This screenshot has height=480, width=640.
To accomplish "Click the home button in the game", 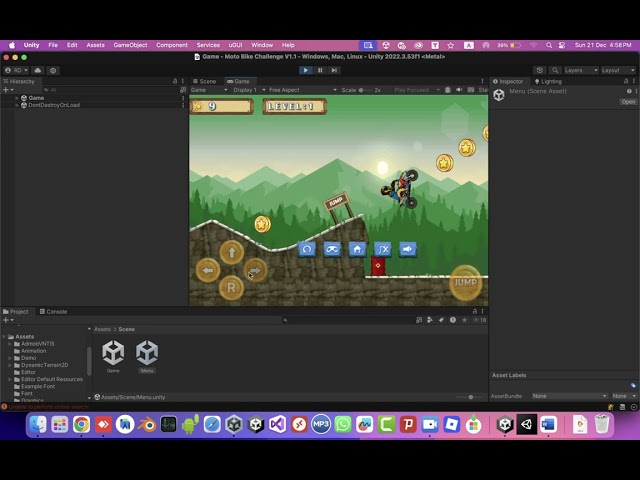I will (357, 249).
